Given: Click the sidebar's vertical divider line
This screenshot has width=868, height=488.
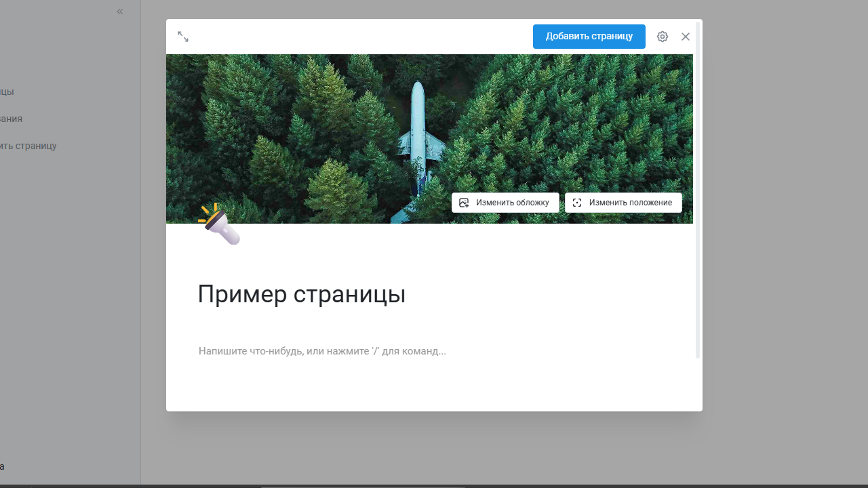Looking at the screenshot, I should pos(140,271).
